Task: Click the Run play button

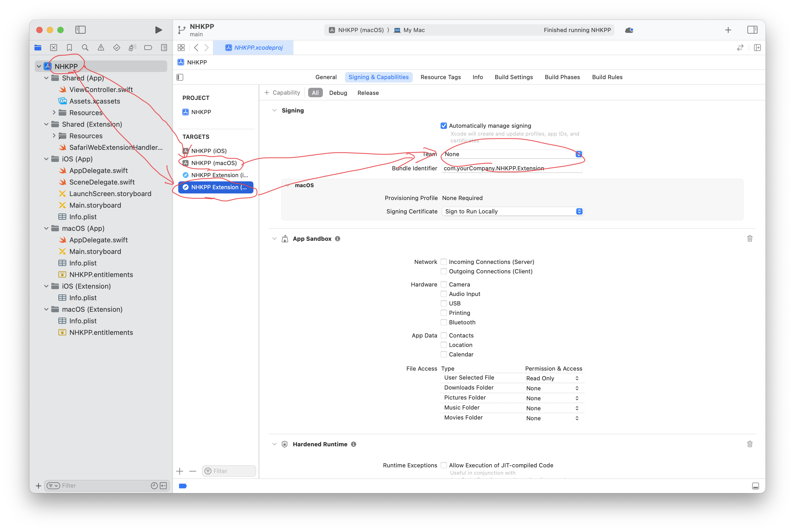Action: tap(158, 30)
